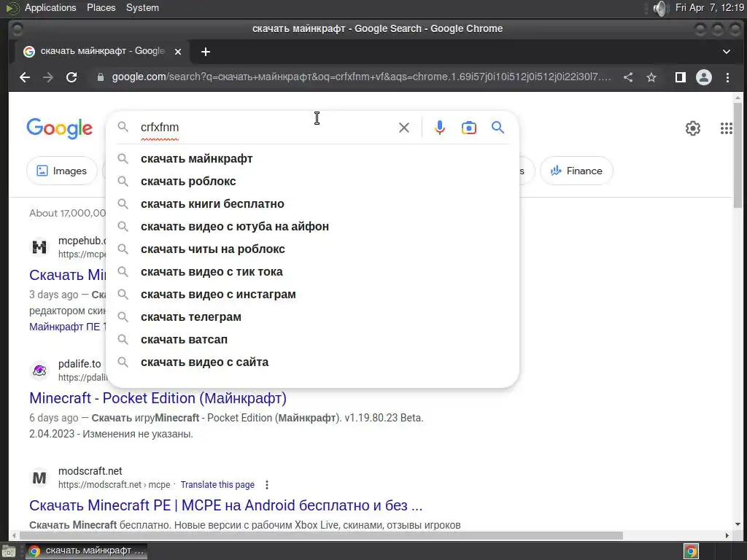The height and width of the screenshot is (560, 747).
Task: Choose suggestion 'скачать видео с инстаграм'
Action: click(x=312, y=295)
